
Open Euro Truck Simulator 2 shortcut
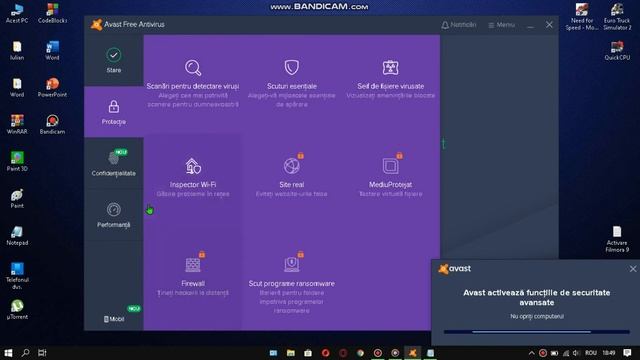617,17
